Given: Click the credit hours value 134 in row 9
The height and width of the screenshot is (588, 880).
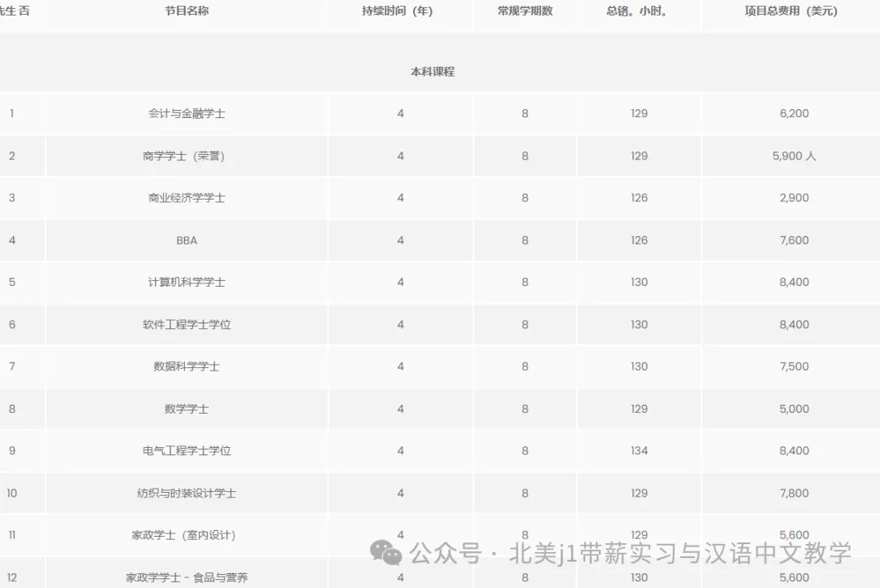Looking at the screenshot, I should point(639,450).
